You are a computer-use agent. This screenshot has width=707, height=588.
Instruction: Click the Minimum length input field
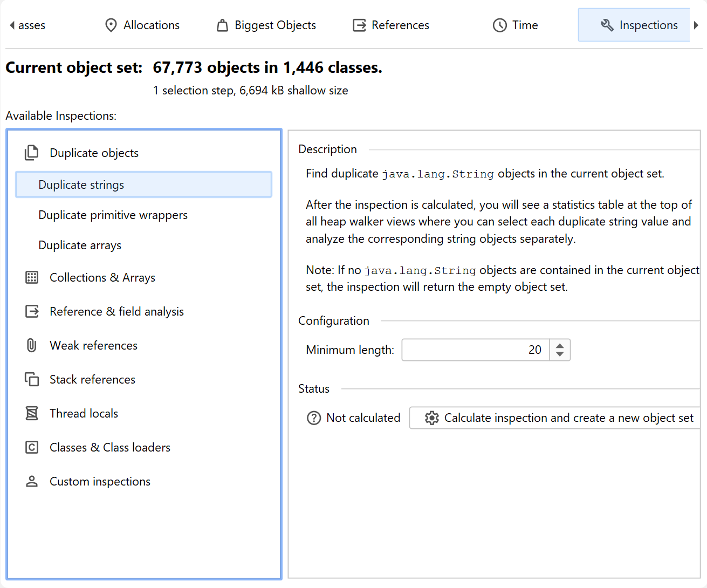click(x=475, y=350)
